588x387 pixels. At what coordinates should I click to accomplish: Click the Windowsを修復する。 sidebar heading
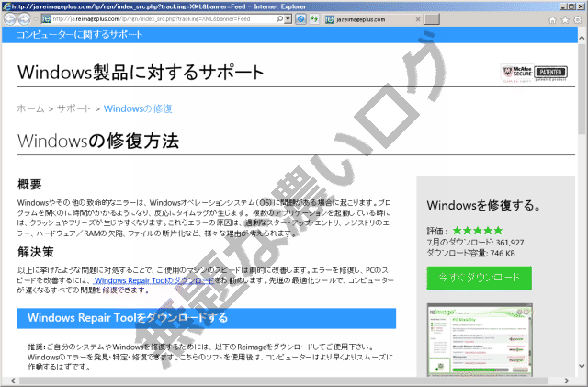click(484, 205)
